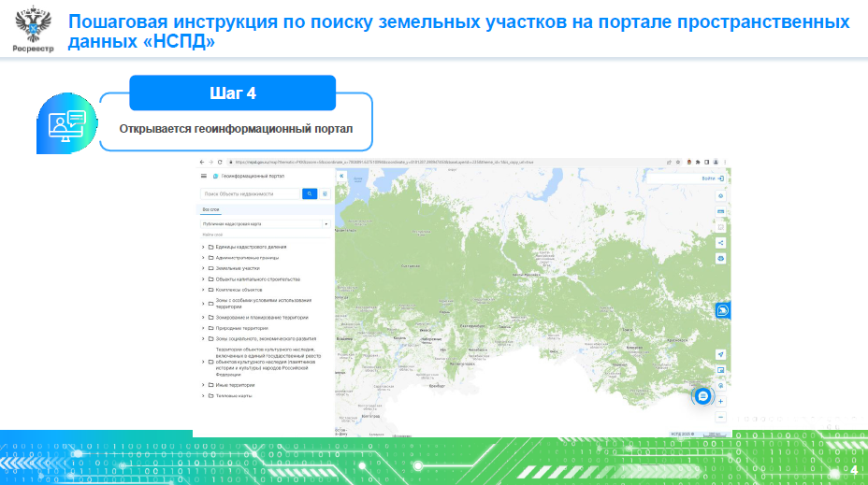
Task: Select 'Тепловые карты' label
Action: (234, 396)
